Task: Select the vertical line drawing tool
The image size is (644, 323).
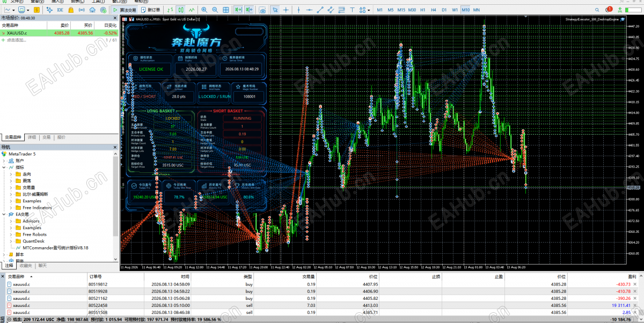Action: tap(298, 10)
